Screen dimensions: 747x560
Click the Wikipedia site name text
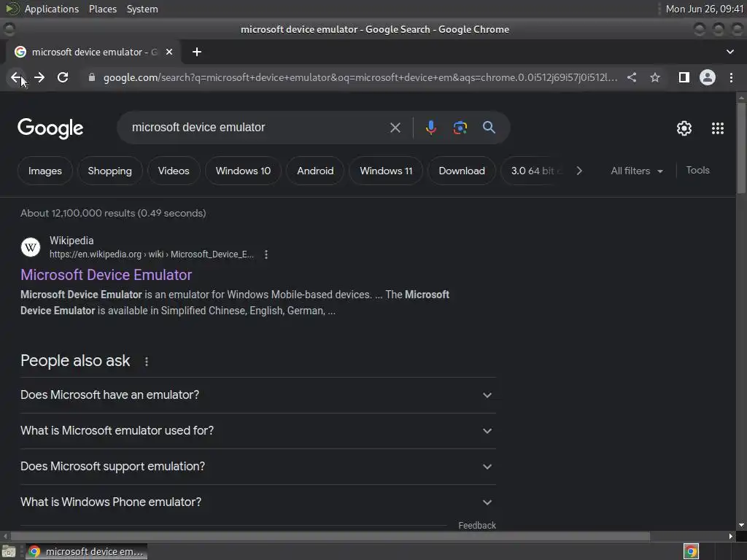coord(71,241)
